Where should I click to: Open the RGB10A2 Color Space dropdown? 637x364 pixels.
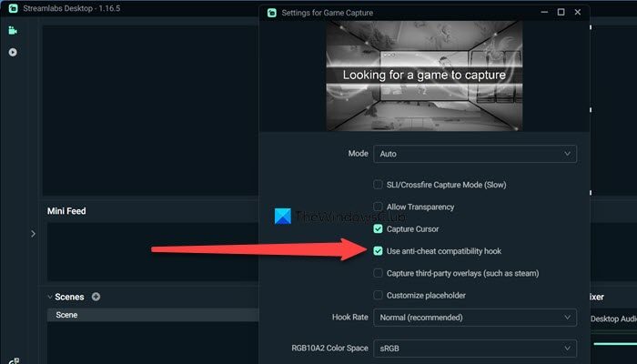(475, 349)
